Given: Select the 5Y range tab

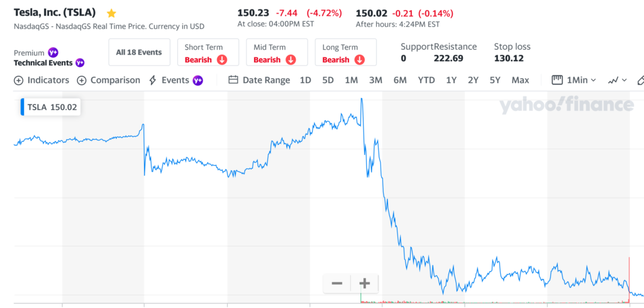Looking at the screenshot, I should point(495,80).
